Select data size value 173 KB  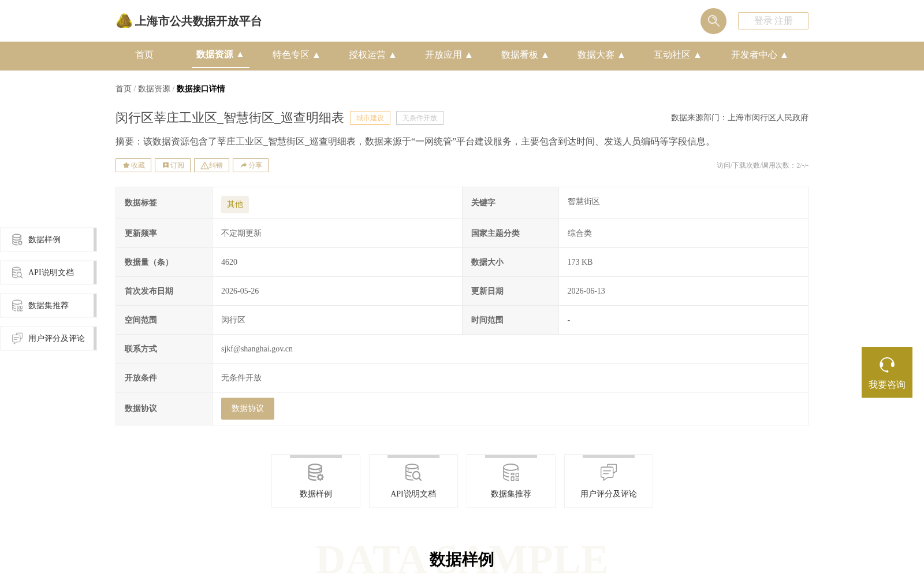[x=580, y=262]
